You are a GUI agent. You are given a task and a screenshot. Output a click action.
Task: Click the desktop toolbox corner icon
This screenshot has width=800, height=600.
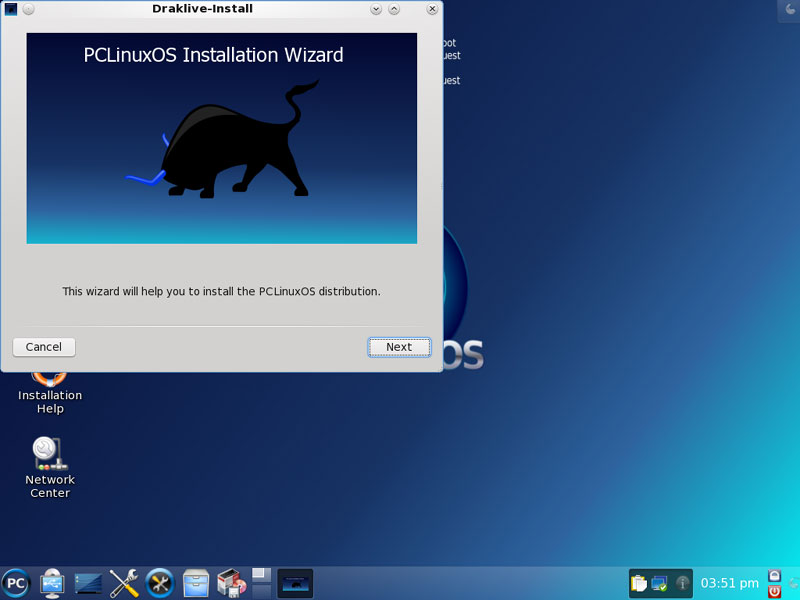coord(790,10)
